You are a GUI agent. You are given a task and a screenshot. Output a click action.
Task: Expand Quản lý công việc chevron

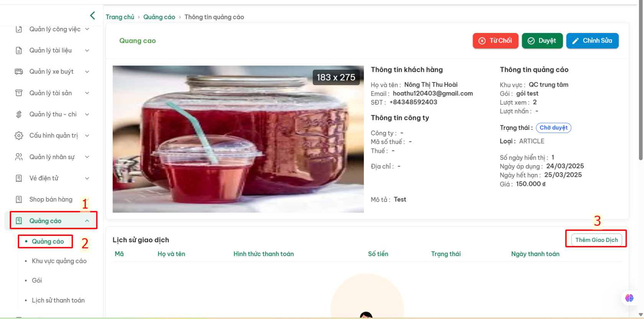(87, 29)
